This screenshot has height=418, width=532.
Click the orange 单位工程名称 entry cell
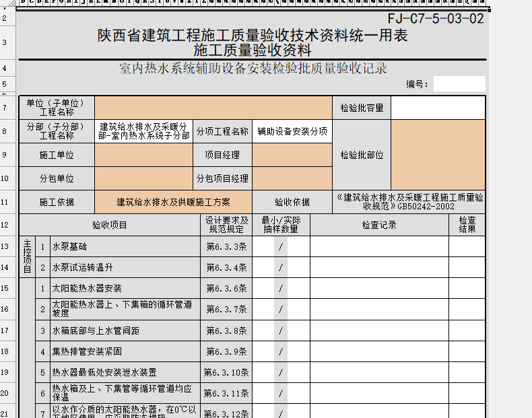pyautogui.click(x=213, y=108)
